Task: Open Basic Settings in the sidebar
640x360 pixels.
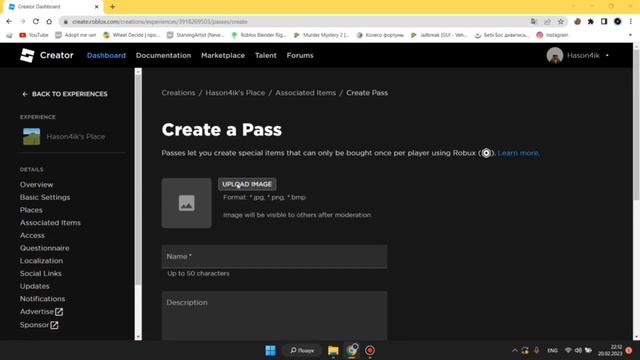Action: [45, 197]
